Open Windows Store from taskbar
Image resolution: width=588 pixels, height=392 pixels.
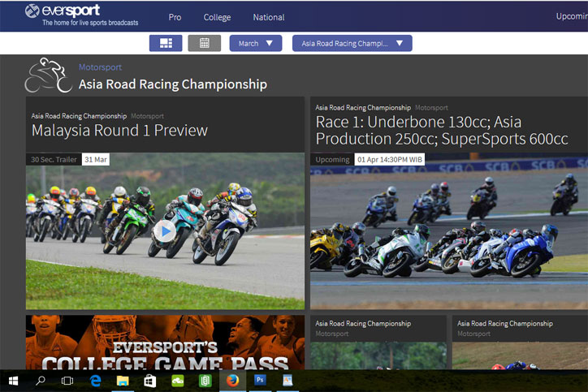(x=150, y=381)
